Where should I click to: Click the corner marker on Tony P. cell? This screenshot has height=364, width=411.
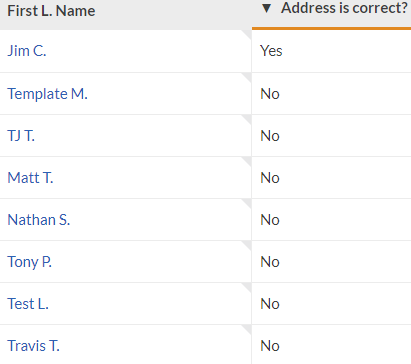coord(246,246)
